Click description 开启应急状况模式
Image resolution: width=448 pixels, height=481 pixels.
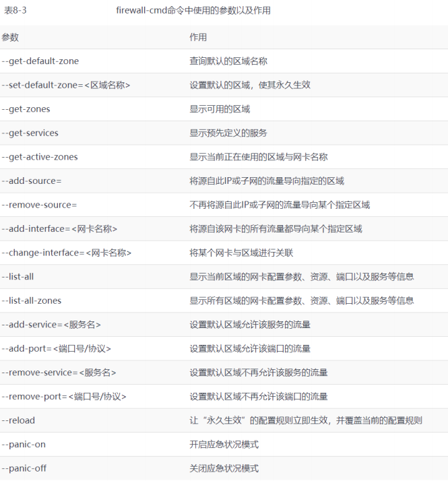coord(224,444)
